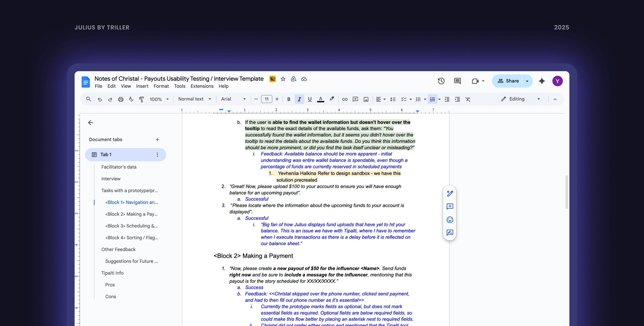Jump to Block 2 Making a Pay outline link
644x326 pixels.
coord(131,214)
